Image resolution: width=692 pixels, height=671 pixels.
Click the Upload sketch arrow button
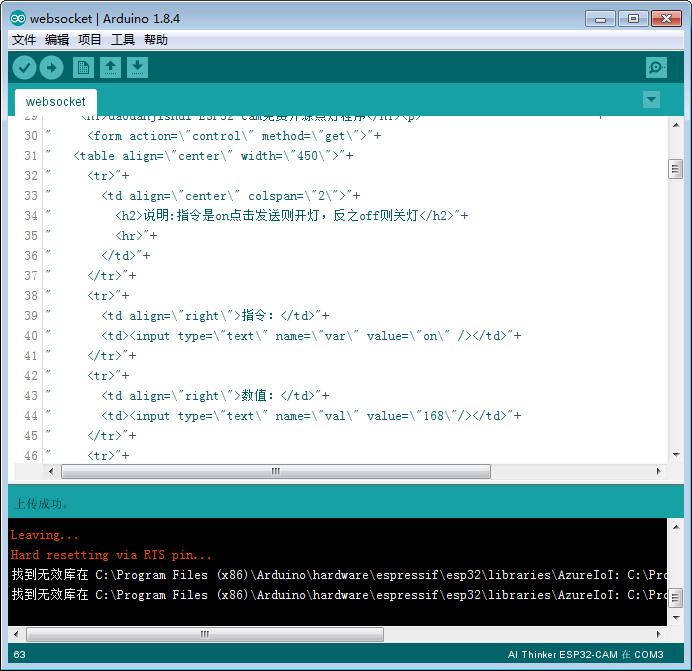coord(52,68)
